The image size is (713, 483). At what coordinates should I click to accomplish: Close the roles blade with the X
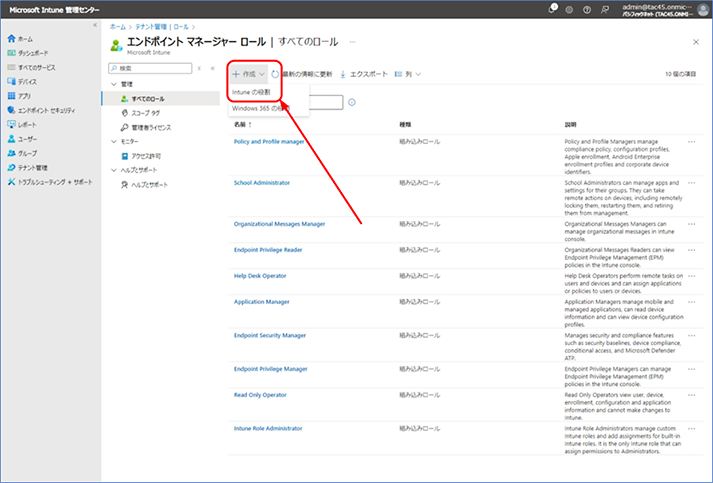click(x=696, y=42)
